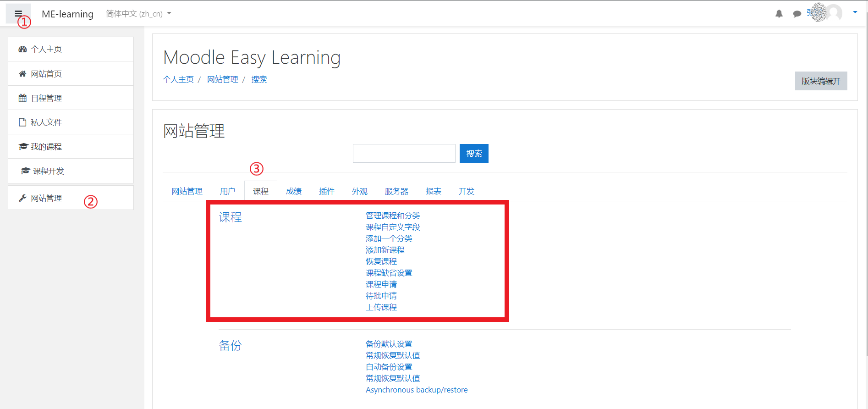Viewport: 868px width, 409px height.
Task: Open 私人文件 in the sidebar
Action: point(71,122)
